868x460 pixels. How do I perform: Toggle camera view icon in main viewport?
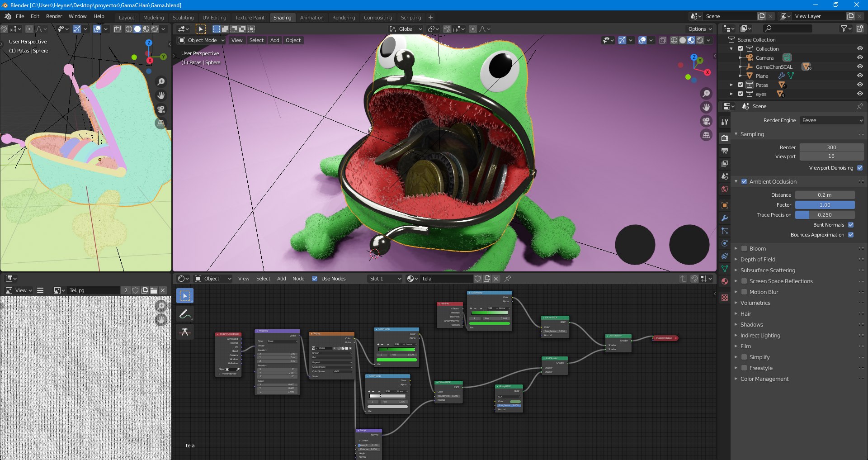(x=706, y=121)
